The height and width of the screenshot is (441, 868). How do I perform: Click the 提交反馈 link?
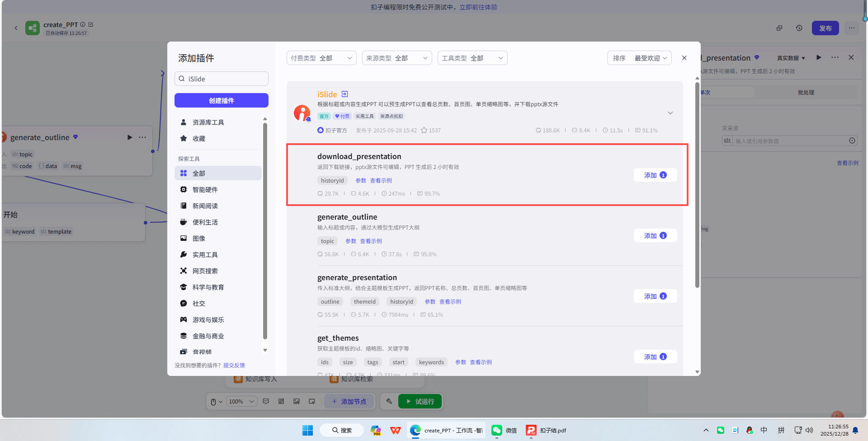coord(234,365)
